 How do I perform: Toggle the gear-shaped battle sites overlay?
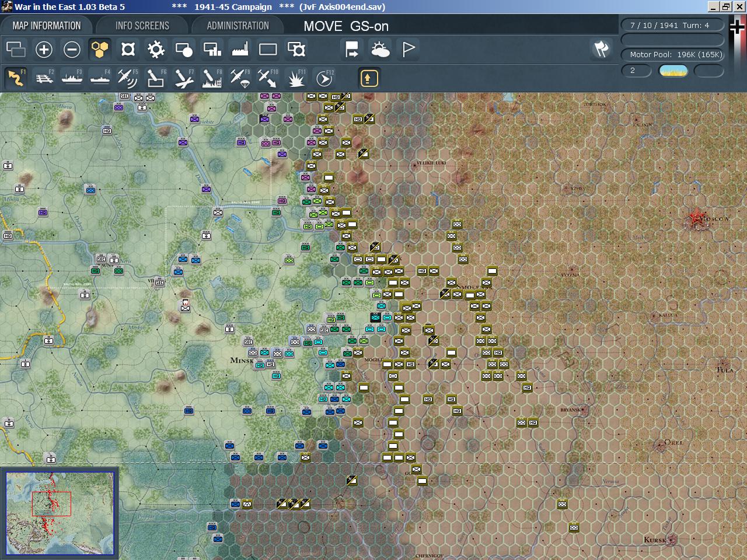156,50
